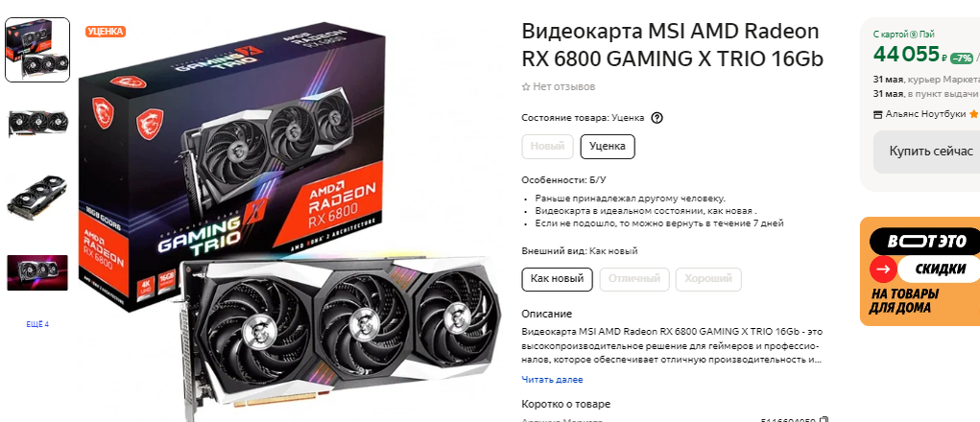
Task: Select the Новый condition option
Action: coord(547,147)
